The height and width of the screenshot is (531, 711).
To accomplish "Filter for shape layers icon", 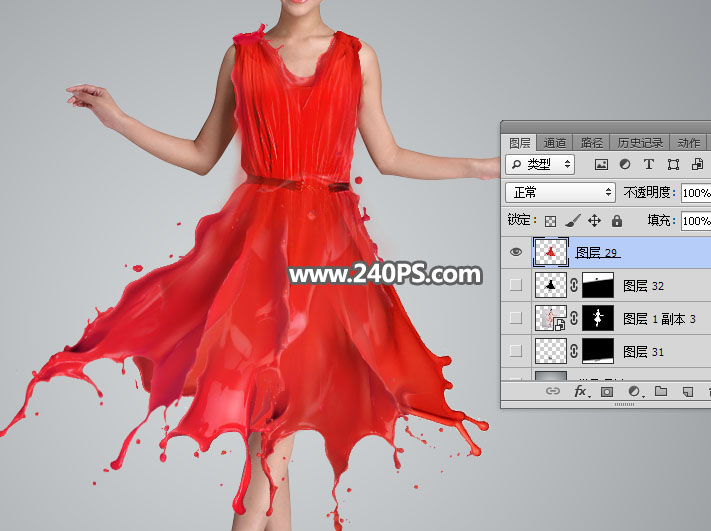I will coord(673,164).
